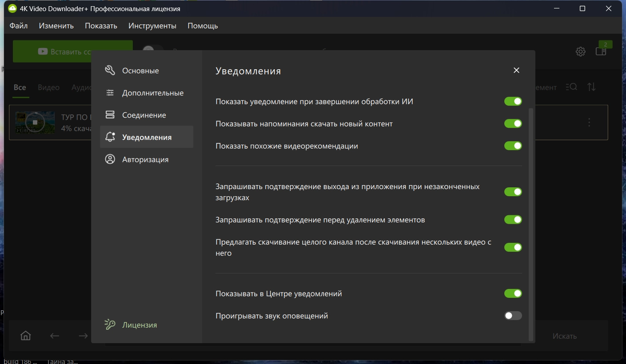Open the Дополнительные settings section
626x364 pixels.
(147, 93)
